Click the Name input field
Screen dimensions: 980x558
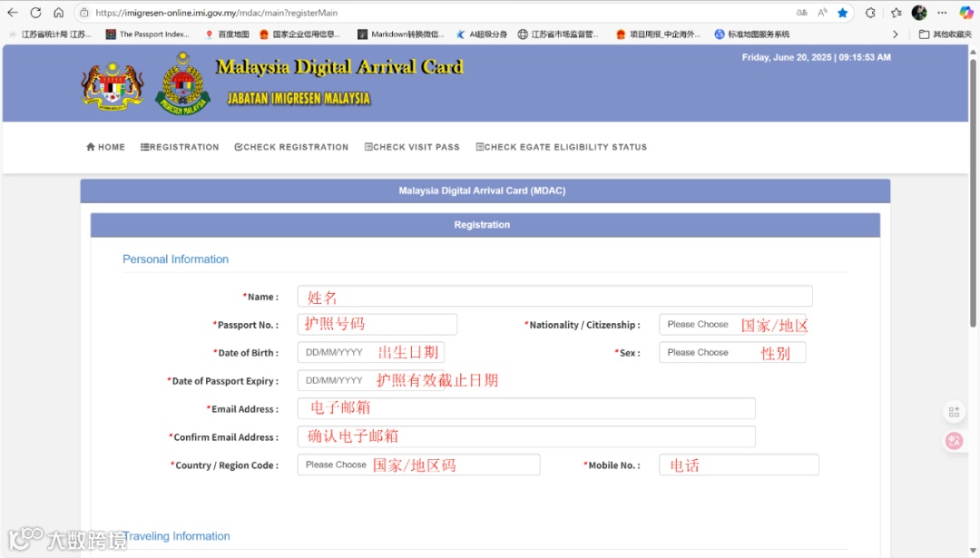[x=555, y=296]
